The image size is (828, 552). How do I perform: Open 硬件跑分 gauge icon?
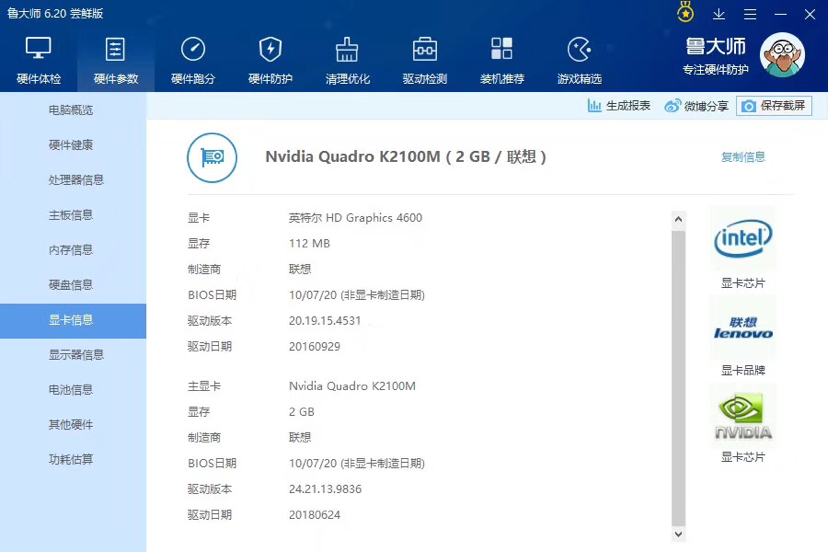coord(193,49)
